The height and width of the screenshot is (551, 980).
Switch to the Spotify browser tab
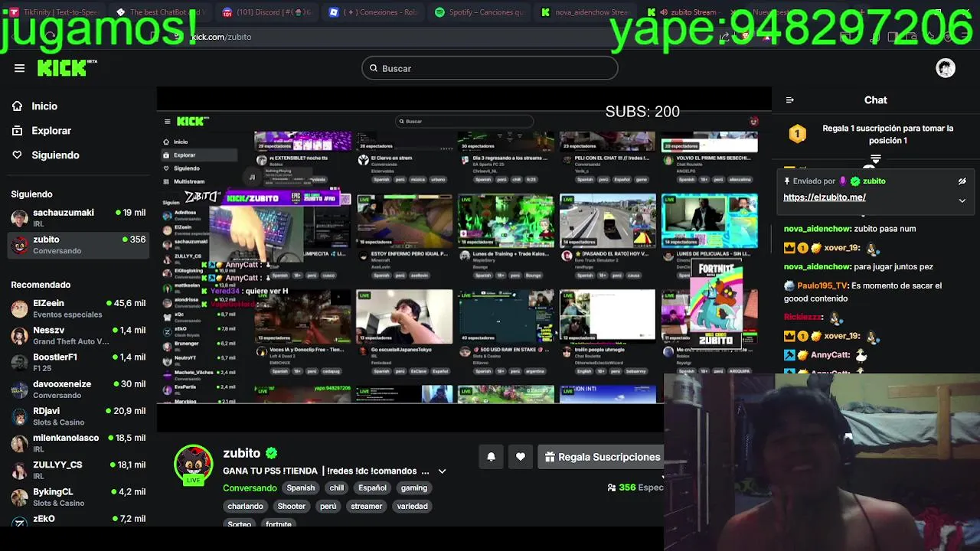(x=479, y=12)
